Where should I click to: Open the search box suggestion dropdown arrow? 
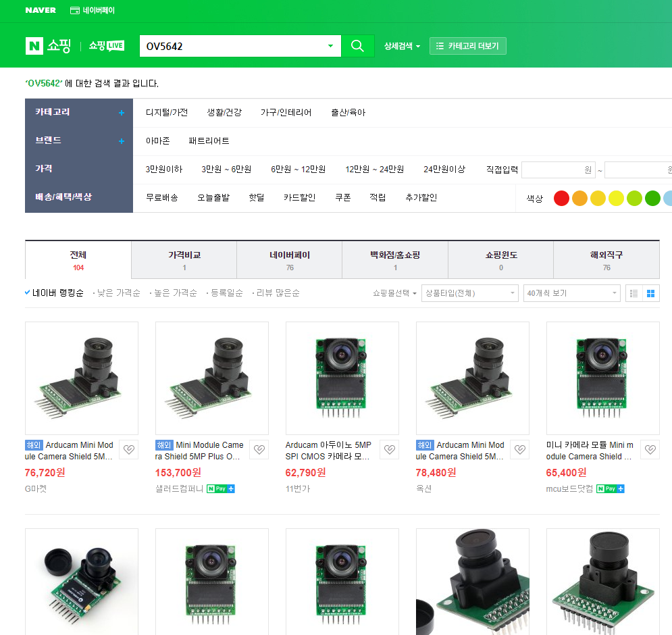[330, 46]
